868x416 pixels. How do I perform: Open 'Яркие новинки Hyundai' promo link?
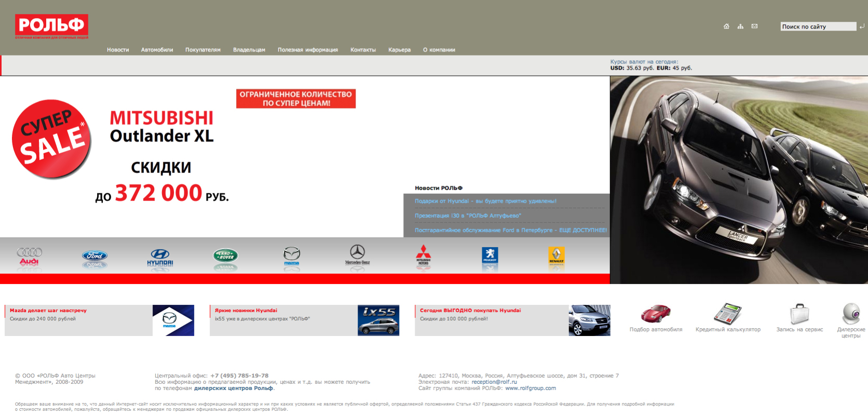point(246,311)
